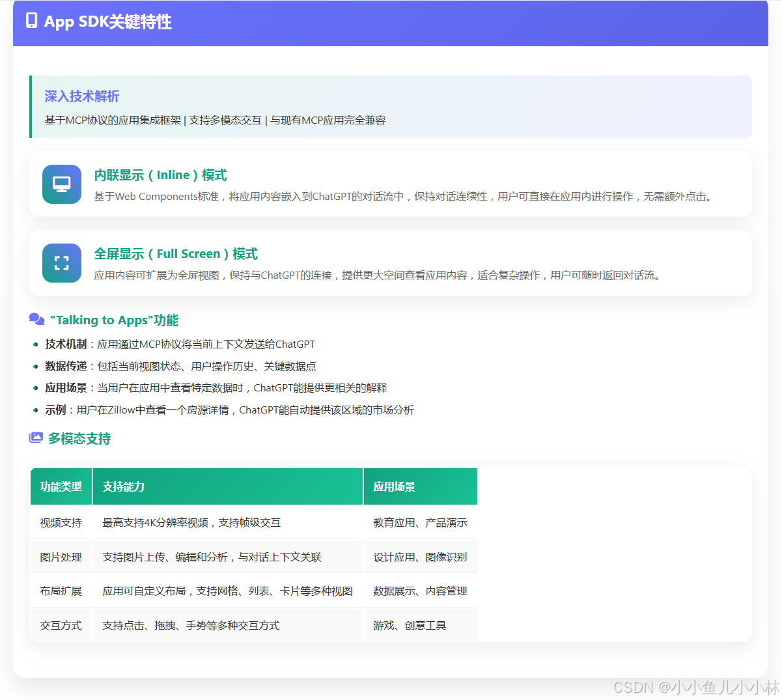Toggle the 内联显示（Inline）模式 card
The height and width of the screenshot is (700, 782).
tap(391, 184)
